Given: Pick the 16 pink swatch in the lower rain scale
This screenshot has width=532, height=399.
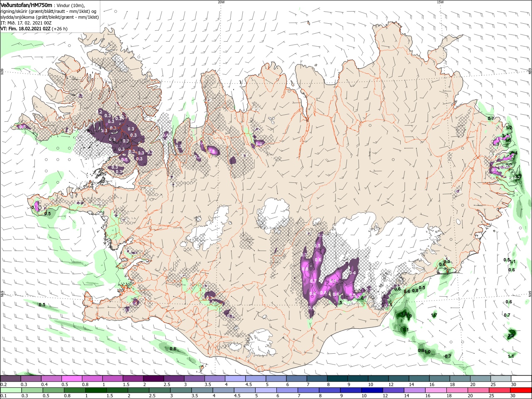Looking at the screenshot, I should click(436, 390).
